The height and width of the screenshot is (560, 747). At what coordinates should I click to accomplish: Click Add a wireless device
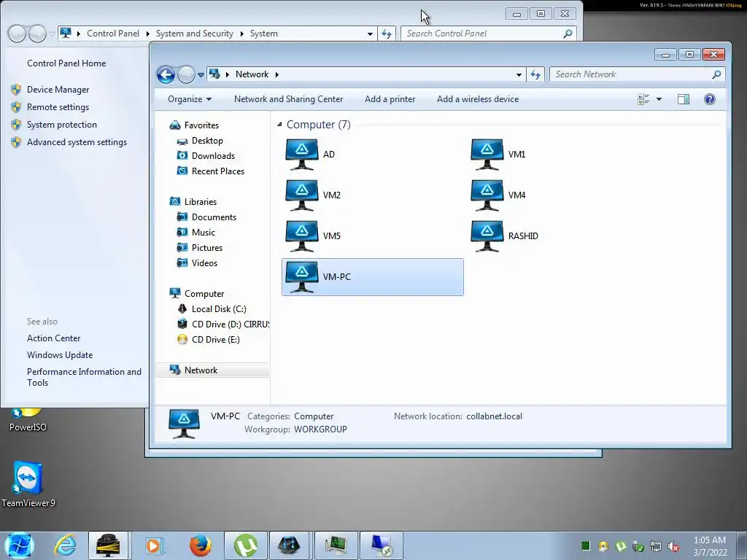point(478,99)
